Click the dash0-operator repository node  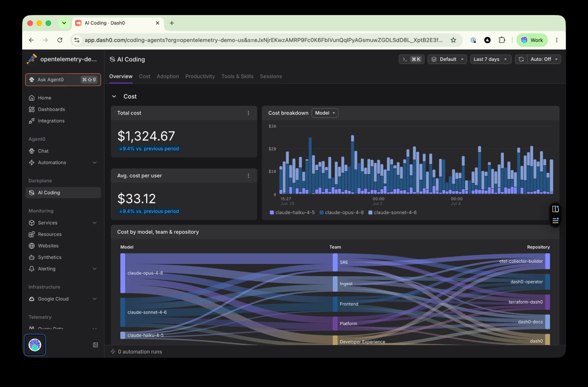point(547,282)
